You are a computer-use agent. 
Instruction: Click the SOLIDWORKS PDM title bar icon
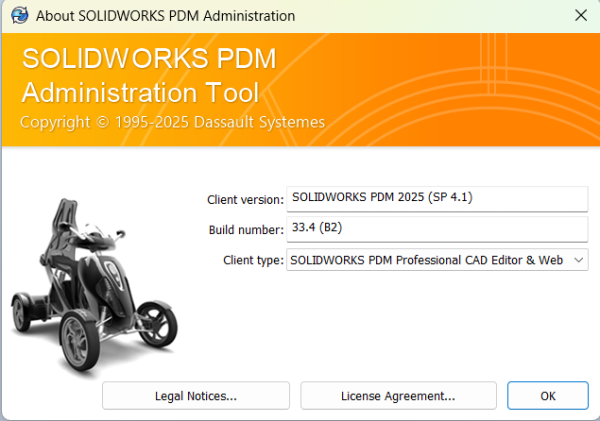(19, 16)
